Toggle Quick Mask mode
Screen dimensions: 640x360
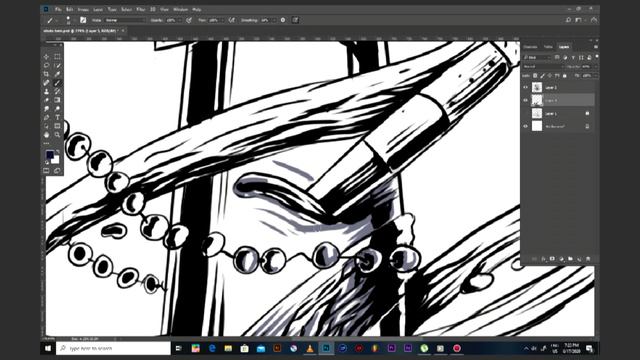click(47, 171)
